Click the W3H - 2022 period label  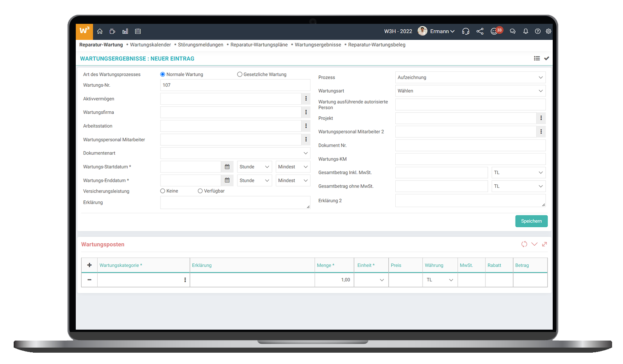pos(398,31)
